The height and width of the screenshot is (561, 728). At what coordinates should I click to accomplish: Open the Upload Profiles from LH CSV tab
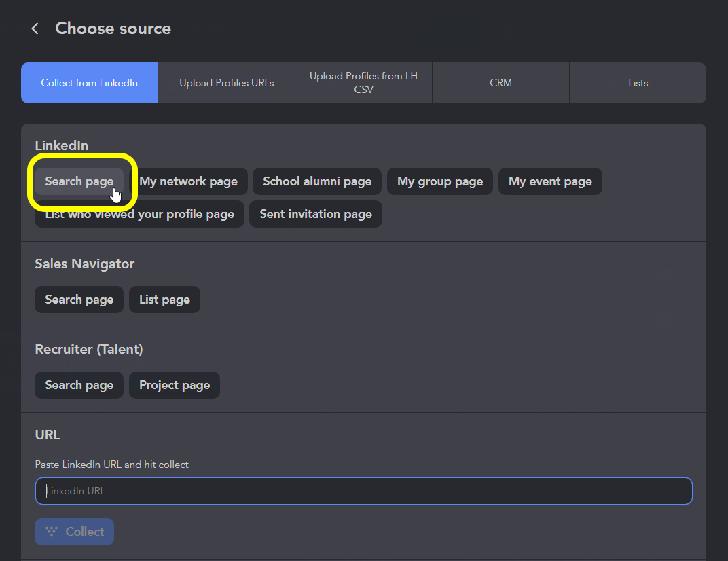point(363,83)
